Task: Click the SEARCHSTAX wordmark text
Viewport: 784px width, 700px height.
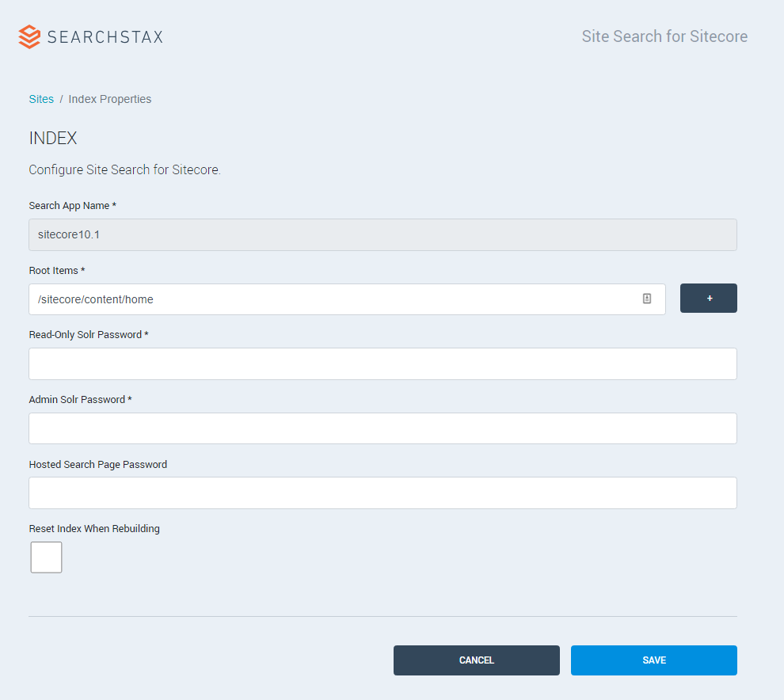Action: click(x=105, y=37)
